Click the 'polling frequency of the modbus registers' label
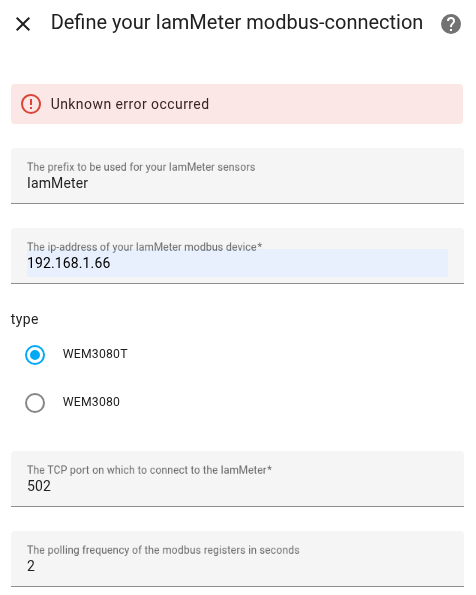This screenshot has height=595, width=476. coord(163,550)
